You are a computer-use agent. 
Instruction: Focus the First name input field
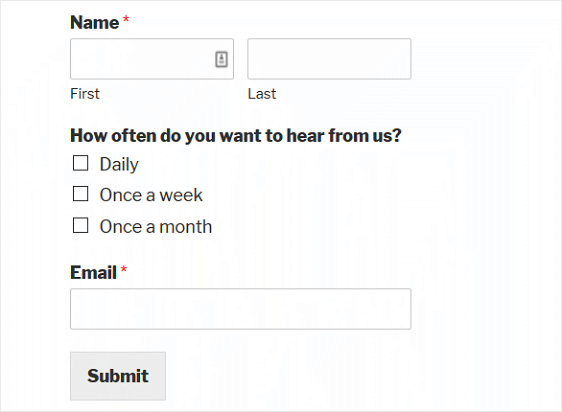point(152,59)
